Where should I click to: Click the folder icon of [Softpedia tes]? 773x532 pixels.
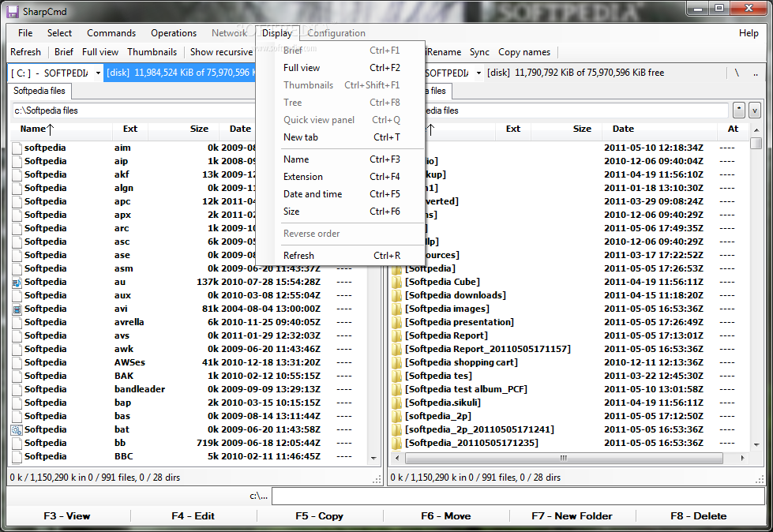tap(397, 377)
